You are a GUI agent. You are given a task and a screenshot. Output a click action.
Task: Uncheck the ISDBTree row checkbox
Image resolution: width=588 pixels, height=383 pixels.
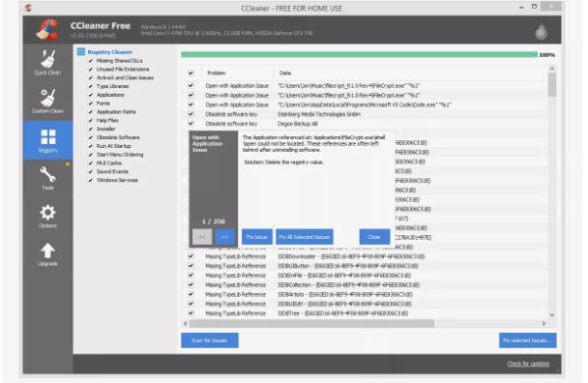191,312
